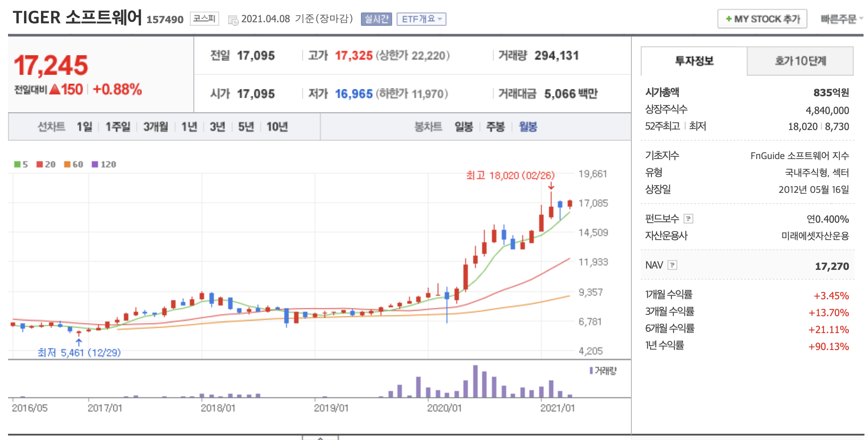Open the ETF개요 dropdown

(422, 19)
